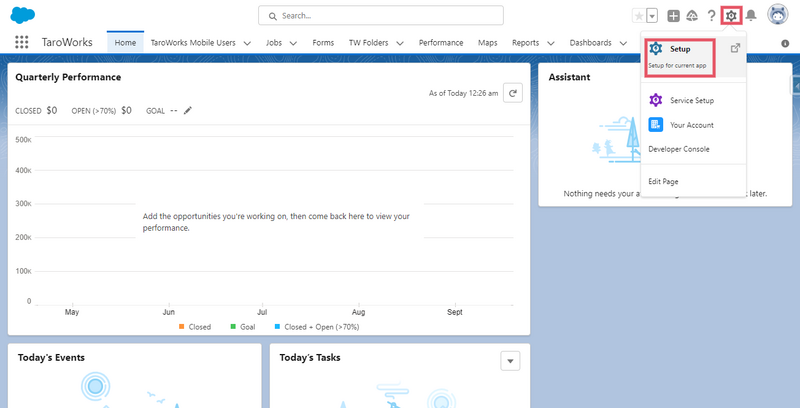Click inside the global Search field
The height and width of the screenshot is (408, 800).
(381, 15)
